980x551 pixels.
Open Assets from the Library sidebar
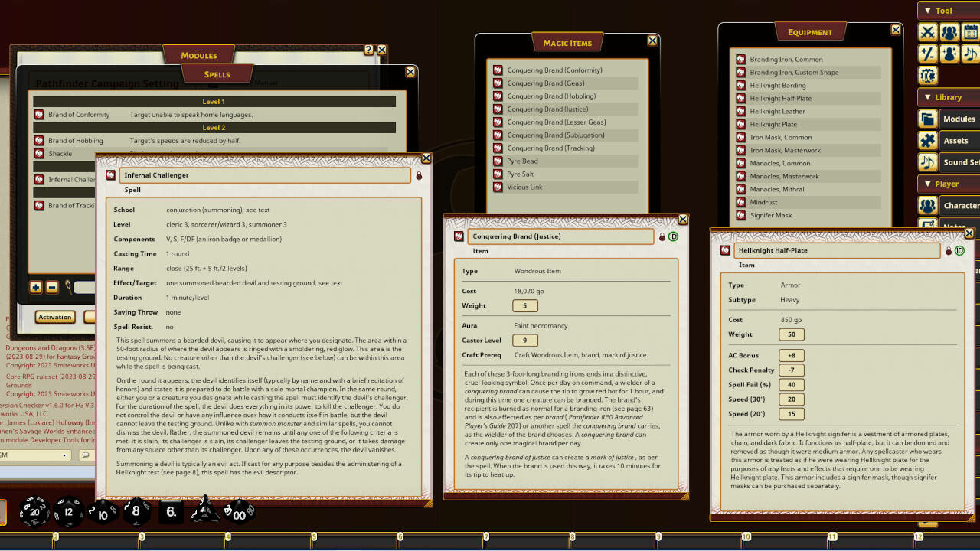click(957, 140)
